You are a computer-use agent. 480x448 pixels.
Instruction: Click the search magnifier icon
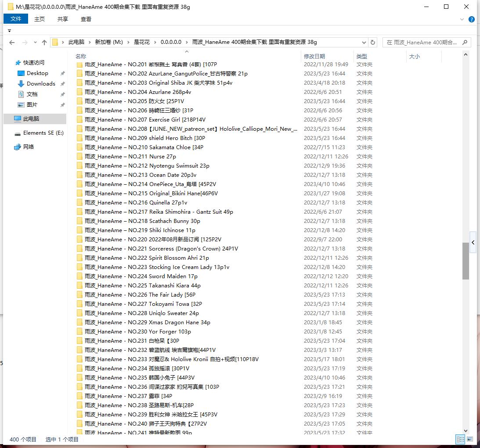(x=465, y=42)
